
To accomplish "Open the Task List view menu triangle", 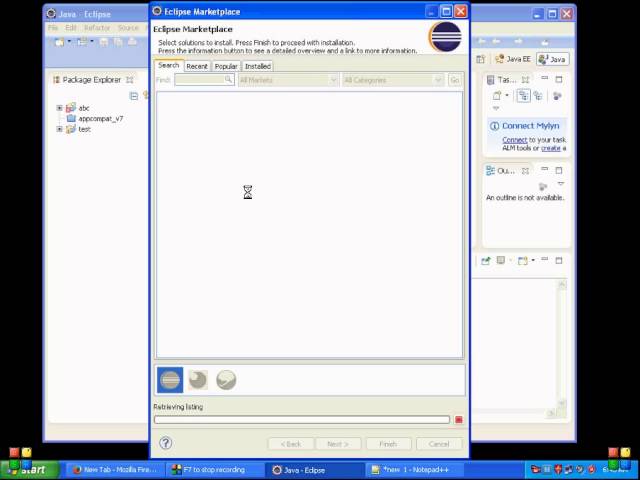I will tap(496, 108).
